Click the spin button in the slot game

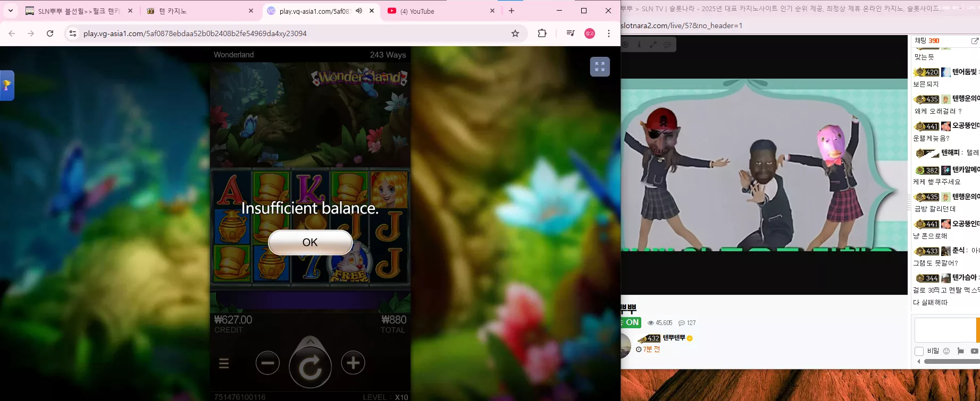pos(310,366)
